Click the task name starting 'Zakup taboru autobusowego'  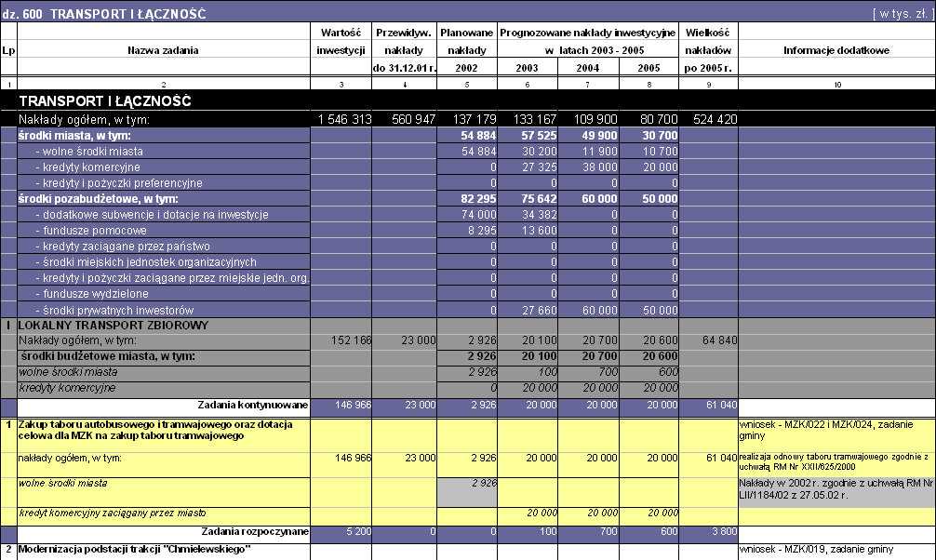(x=155, y=430)
